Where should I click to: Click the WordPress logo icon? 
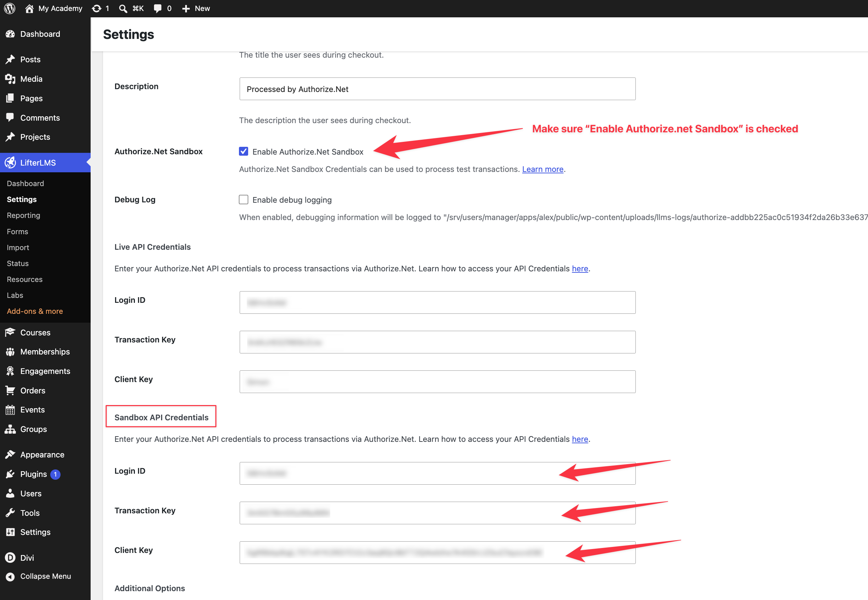[10, 8]
